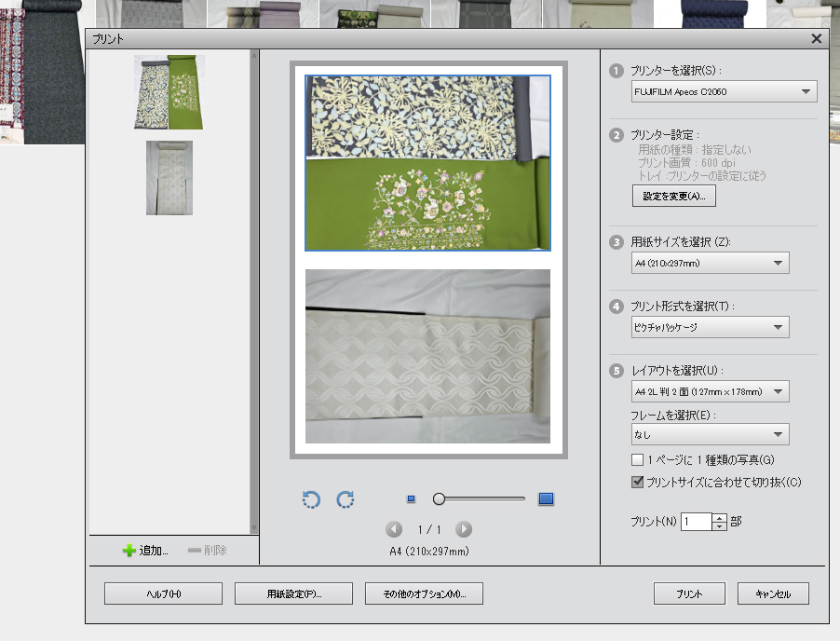Screen dimensions: 840x641
Task: Click the 設定を変更 button
Action: pos(673,197)
